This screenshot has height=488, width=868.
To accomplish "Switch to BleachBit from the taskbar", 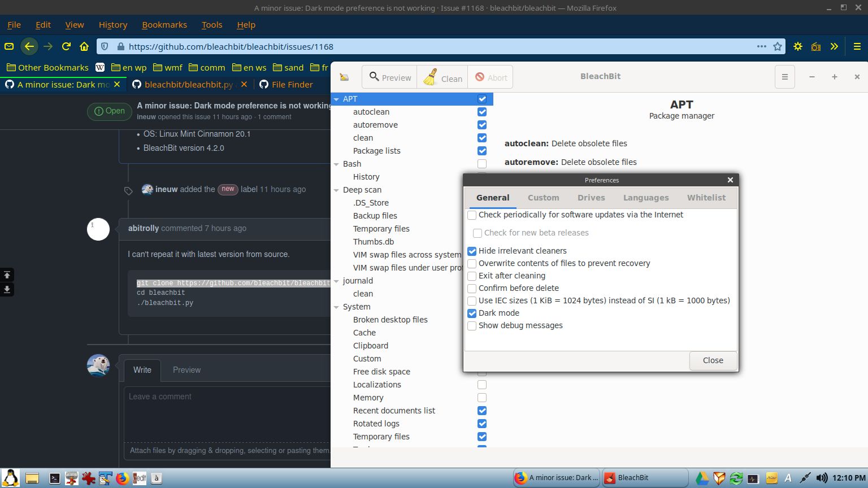I will [x=645, y=477].
